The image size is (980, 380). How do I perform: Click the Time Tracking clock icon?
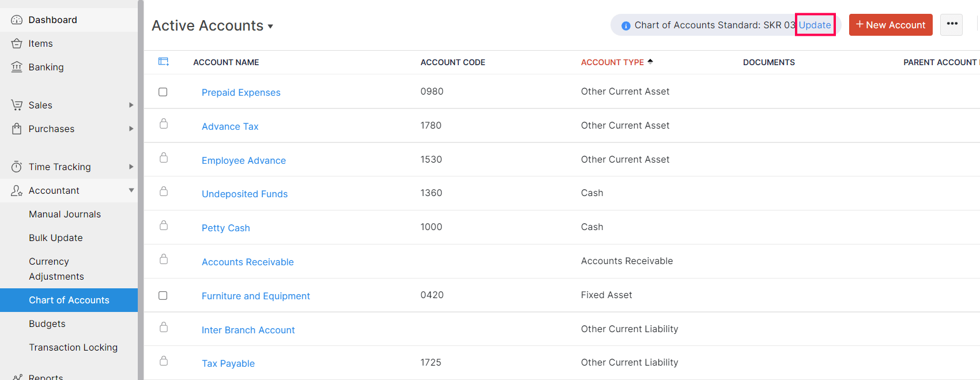click(x=17, y=167)
